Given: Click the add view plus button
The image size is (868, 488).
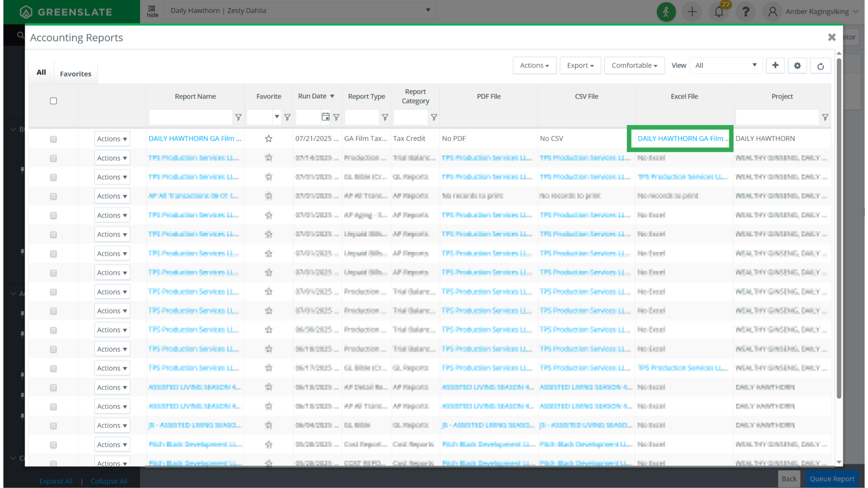Looking at the screenshot, I should (x=775, y=66).
